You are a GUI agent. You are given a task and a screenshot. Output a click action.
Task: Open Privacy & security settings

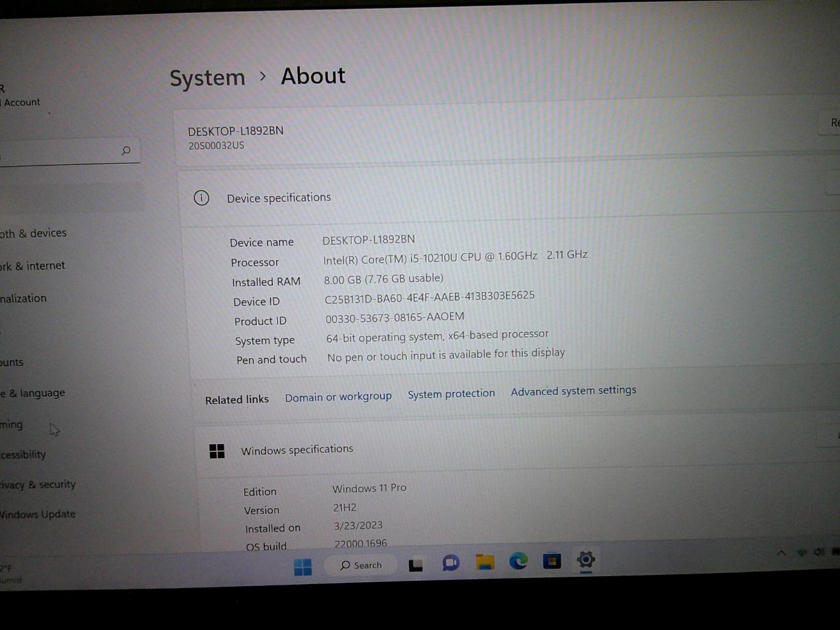point(38,485)
